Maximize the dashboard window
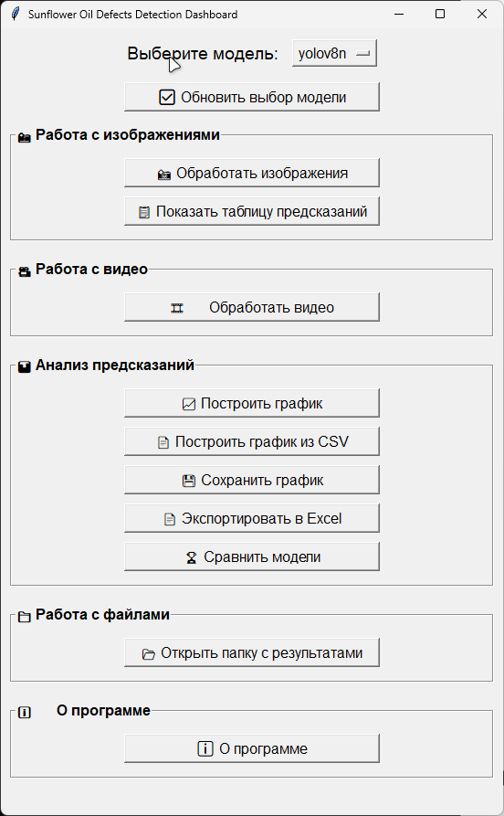Image resolution: width=504 pixels, height=816 pixels. click(440, 14)
